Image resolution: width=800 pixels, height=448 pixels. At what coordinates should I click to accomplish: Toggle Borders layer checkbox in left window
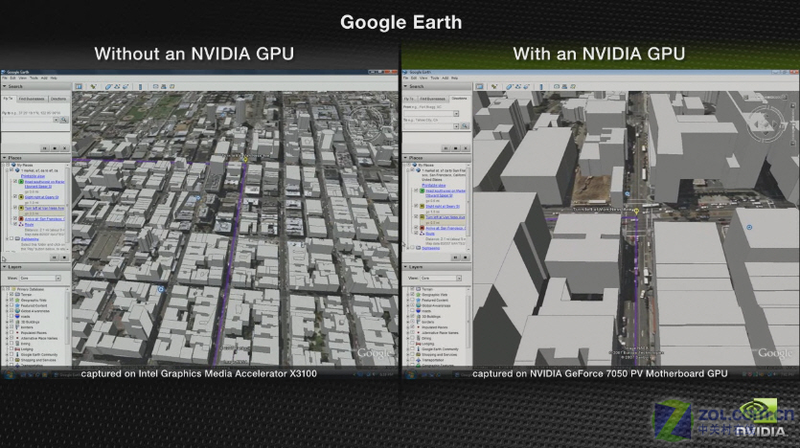[12, 327]
